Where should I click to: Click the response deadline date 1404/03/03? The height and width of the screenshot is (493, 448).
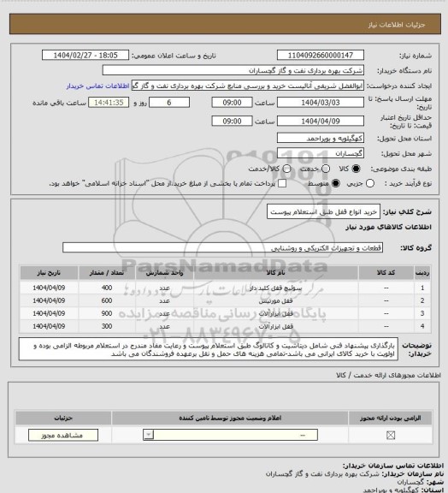coord(321,103)
